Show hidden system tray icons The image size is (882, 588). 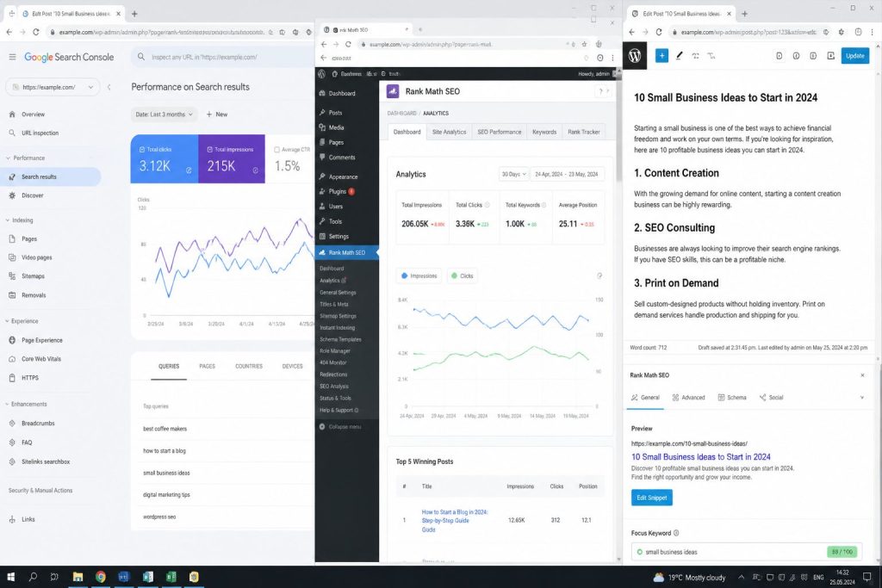coord(741,578)
